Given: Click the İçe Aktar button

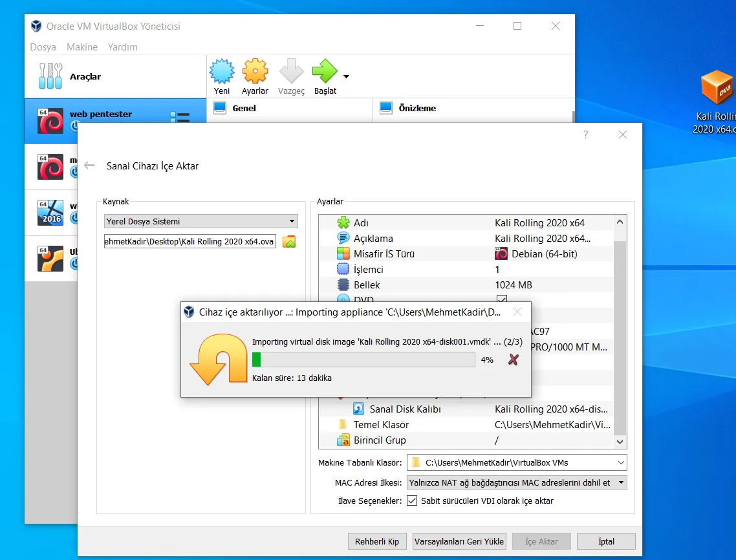Looking at the screenshot, I should [x=542, y=541].
